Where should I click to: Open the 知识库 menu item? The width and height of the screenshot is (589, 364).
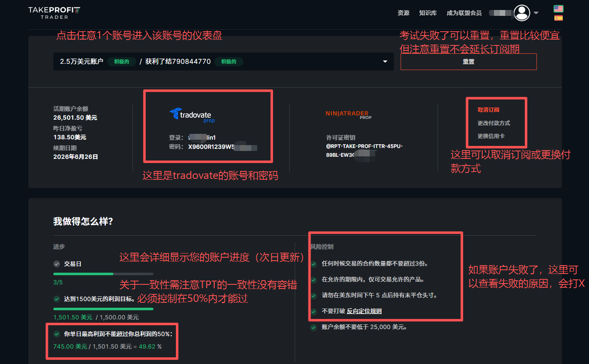428,13
